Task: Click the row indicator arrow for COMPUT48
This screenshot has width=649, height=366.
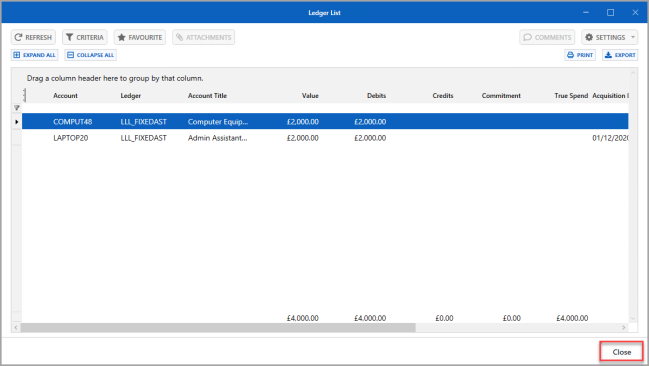Action: point(17,122)
